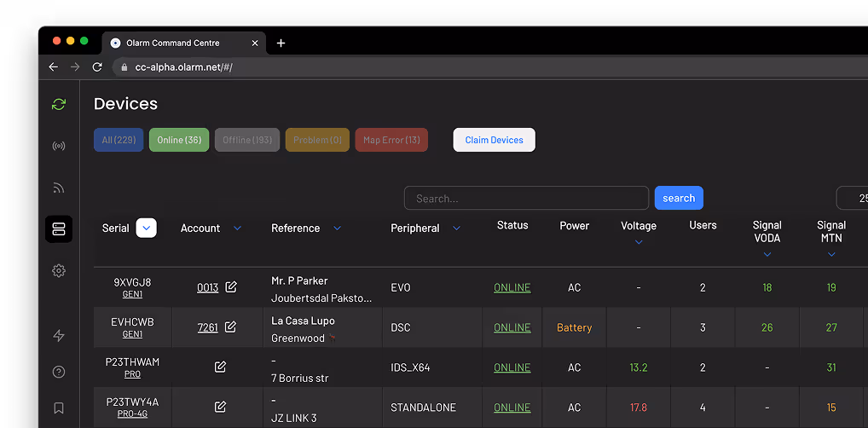Sort by the Voltage column chevron
This screenshot has width=868, height=428.
pyautogui.click(x=639, y=242)
